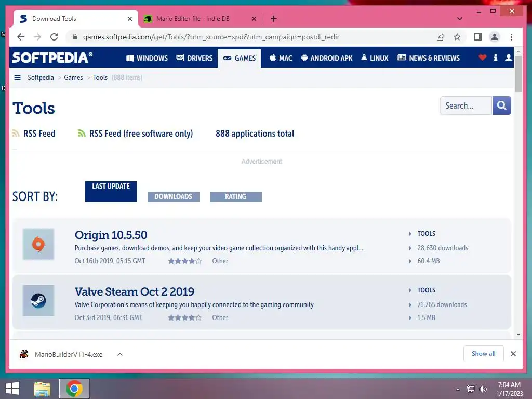Click Show all downloads
Viewport: 532px width, 399px height.
point(484,354)
